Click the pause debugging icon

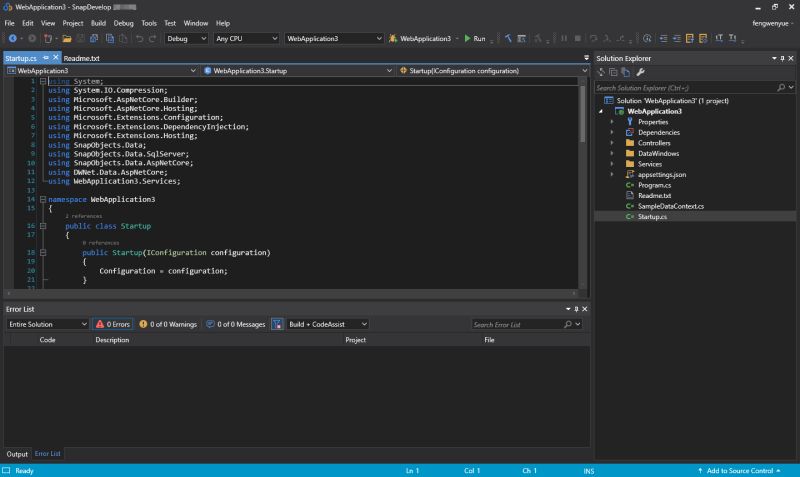[x=564, y=38]
